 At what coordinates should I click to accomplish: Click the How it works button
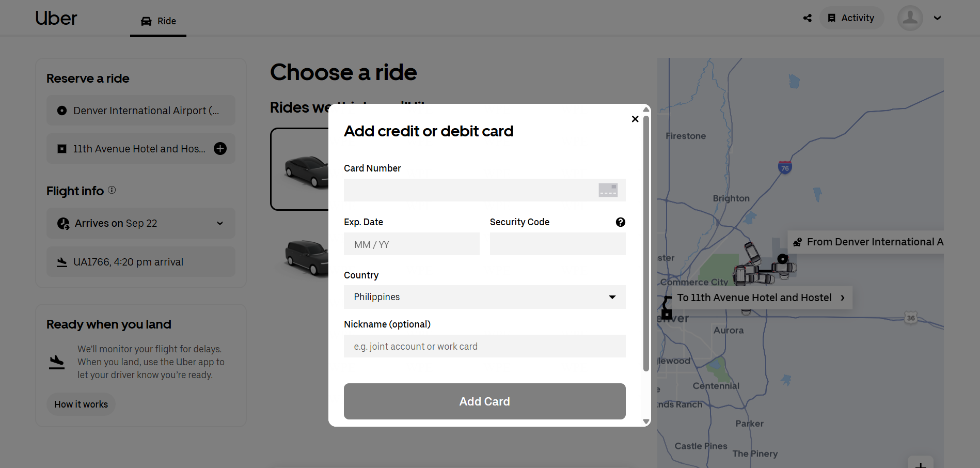point(81,404)
